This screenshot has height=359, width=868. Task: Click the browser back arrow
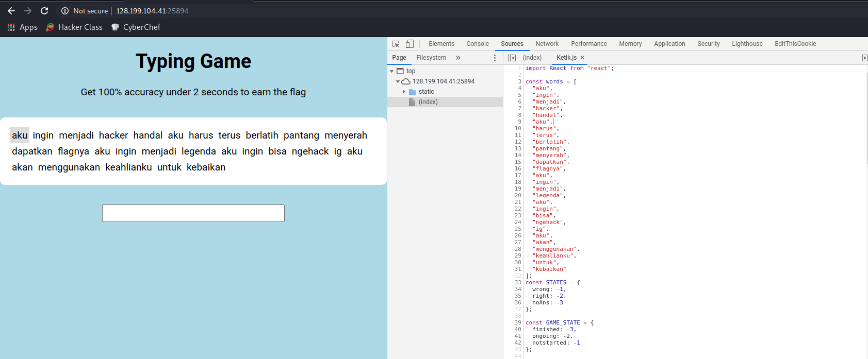(x=11, y=11)
